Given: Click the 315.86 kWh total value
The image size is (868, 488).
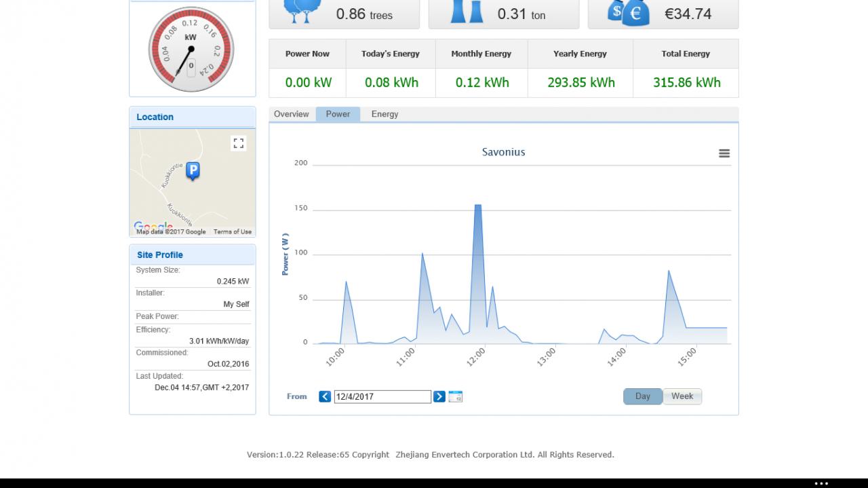Looking at the screenshot, I should (x=687, y=83).
